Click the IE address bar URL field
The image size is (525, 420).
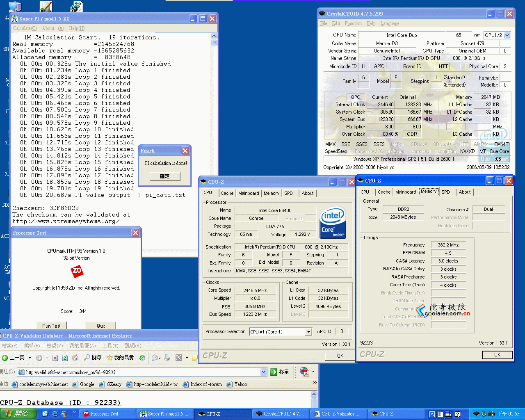[142, 372]
